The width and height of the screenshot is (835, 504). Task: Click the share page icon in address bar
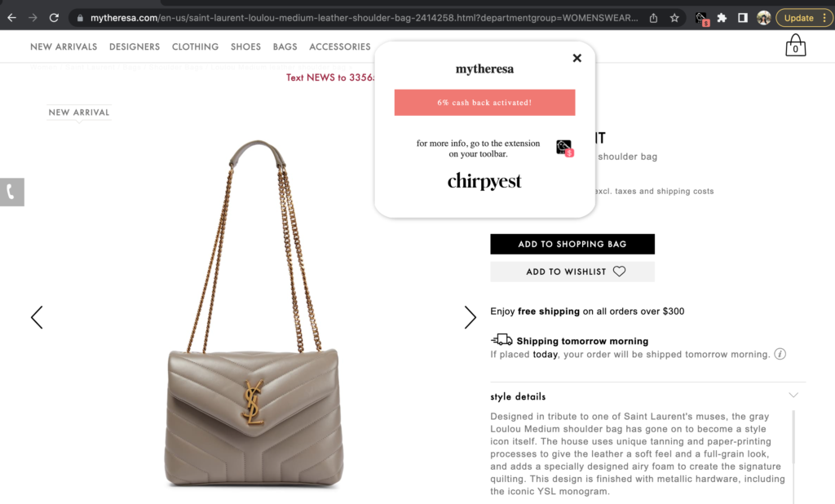(653, 18)
